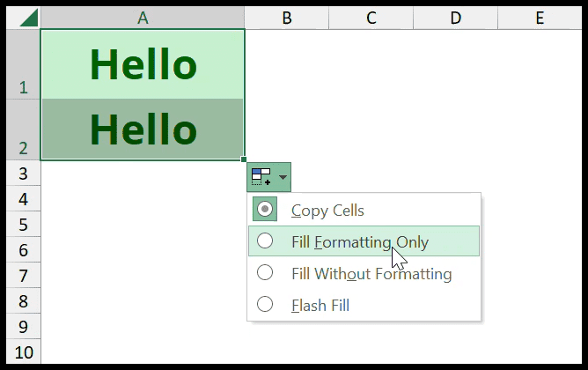This screenshot has height=370, width=588.
Task: Select the column B header
Action: click(x=287, y=18)
